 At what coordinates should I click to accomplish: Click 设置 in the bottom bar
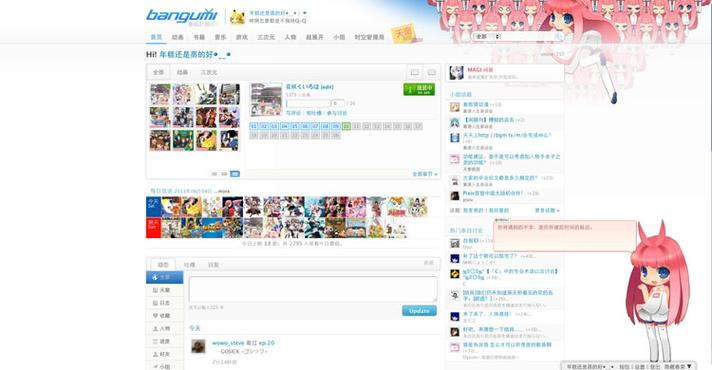(639, 366)
